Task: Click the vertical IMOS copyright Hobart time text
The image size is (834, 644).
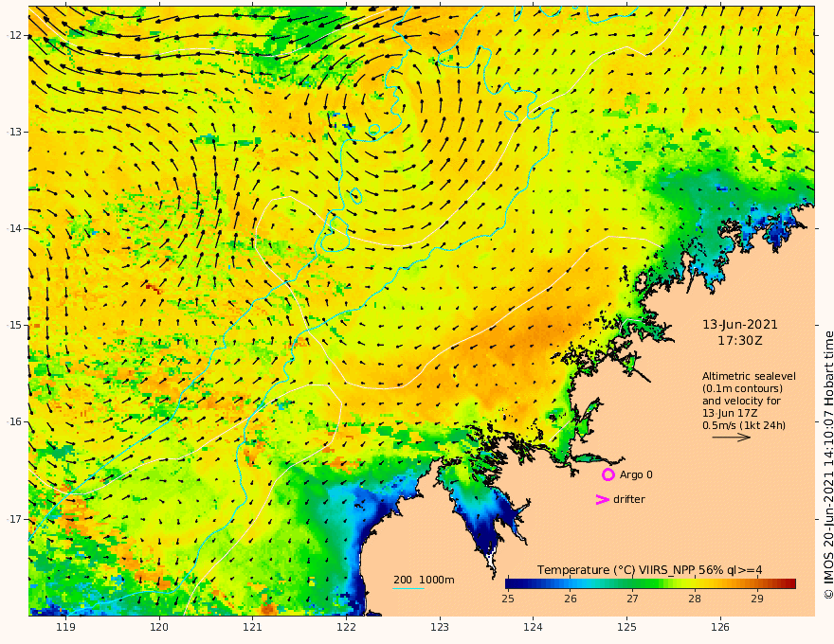Action: pyautogui.click(x=828, y=465)
